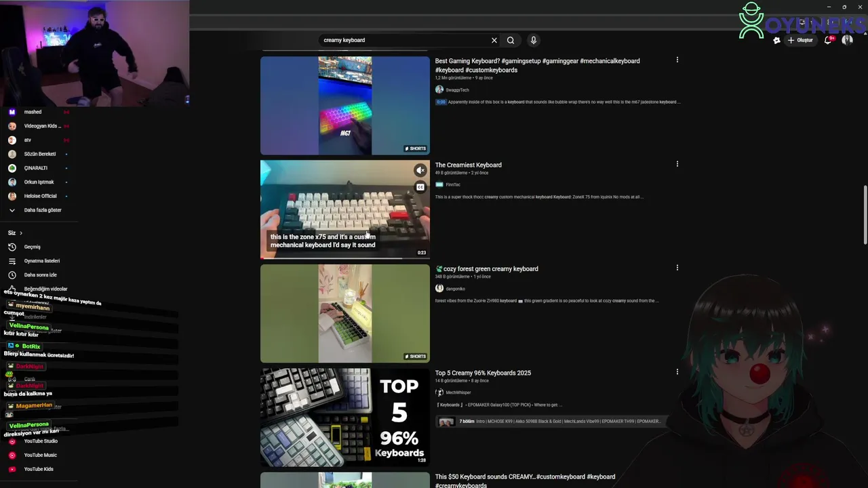Open Top 5 Creamy 96% Keyboards 2025 title
Viewport: 868px width, 488px height.
[483, 373]
